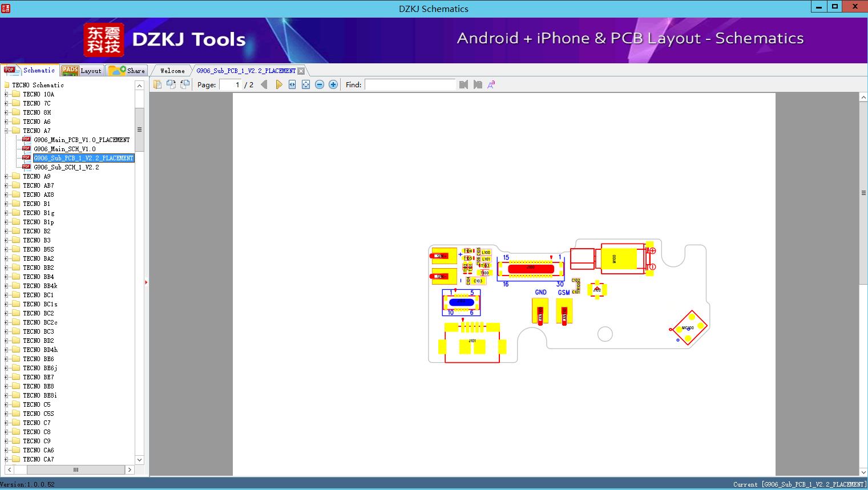Screen dimensions: 868x490
Task: Click the GSM antenna pad label
Action: tap(564, 293)
